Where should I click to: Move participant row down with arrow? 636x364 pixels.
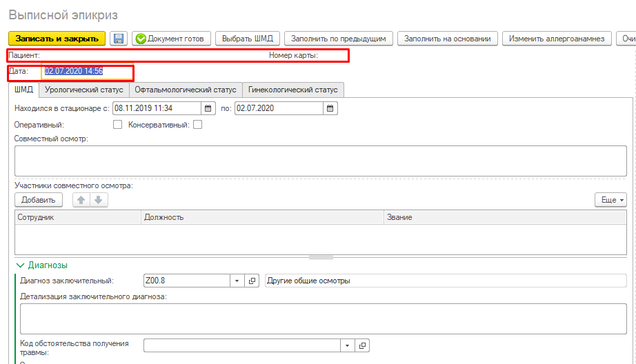coord(98,200)
